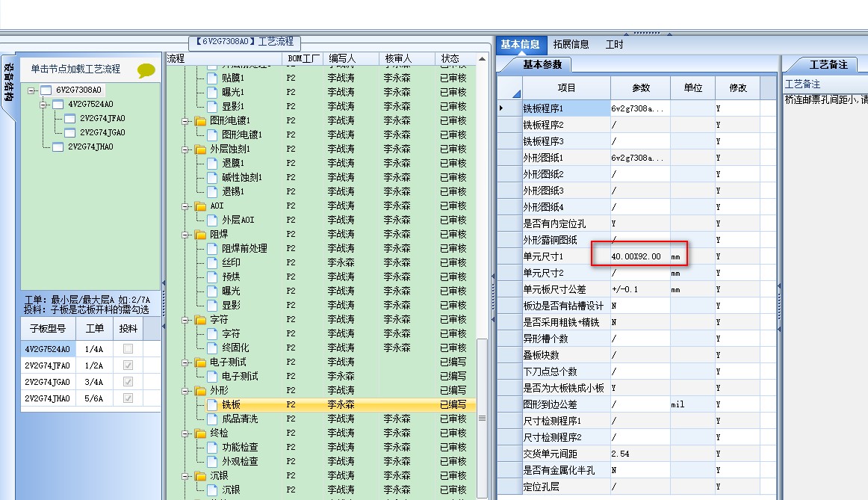
Task: Select the 2V2G74JFA0 tree node
Action: [x=102, y=119]
